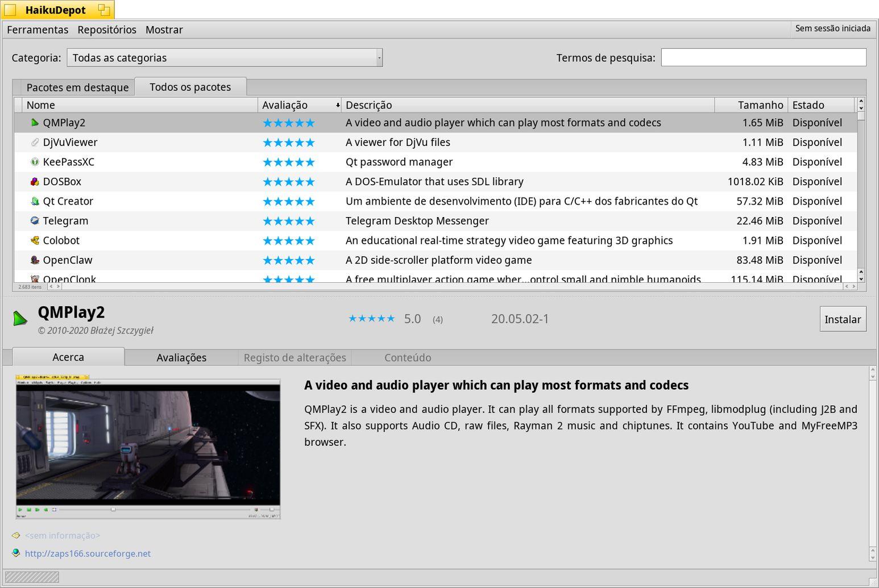Open the Categoria dropdown

coord(225,57)
